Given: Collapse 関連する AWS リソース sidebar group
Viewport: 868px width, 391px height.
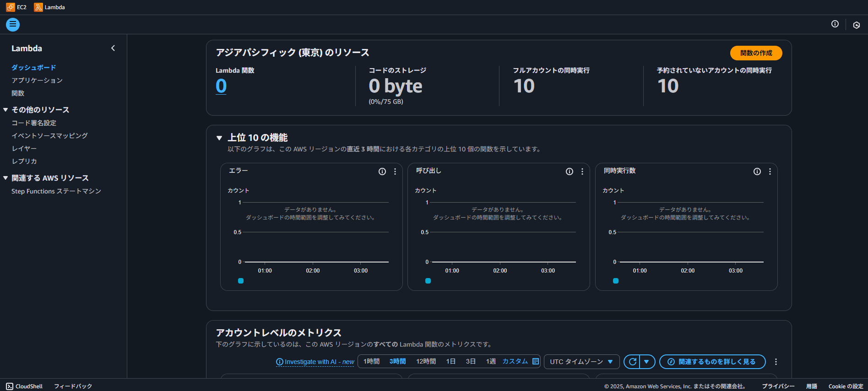Looking at the screenshot, I should 5,178.
